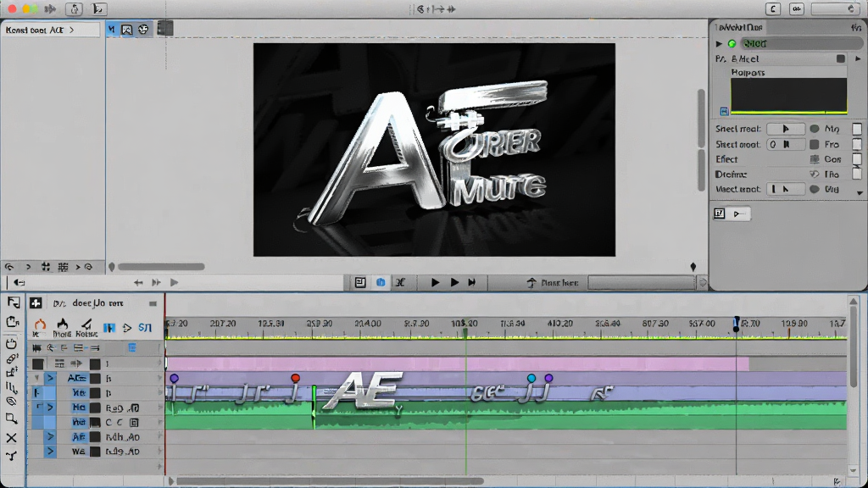Screen dimensions: 868x488
Task: Click the boxed icon below the inspector rows
Action: pyautogui.click(x=719, y=213)
